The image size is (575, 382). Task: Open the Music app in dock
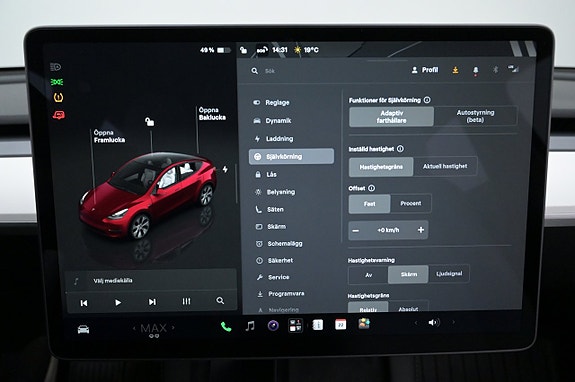click(x=250, y=326)
